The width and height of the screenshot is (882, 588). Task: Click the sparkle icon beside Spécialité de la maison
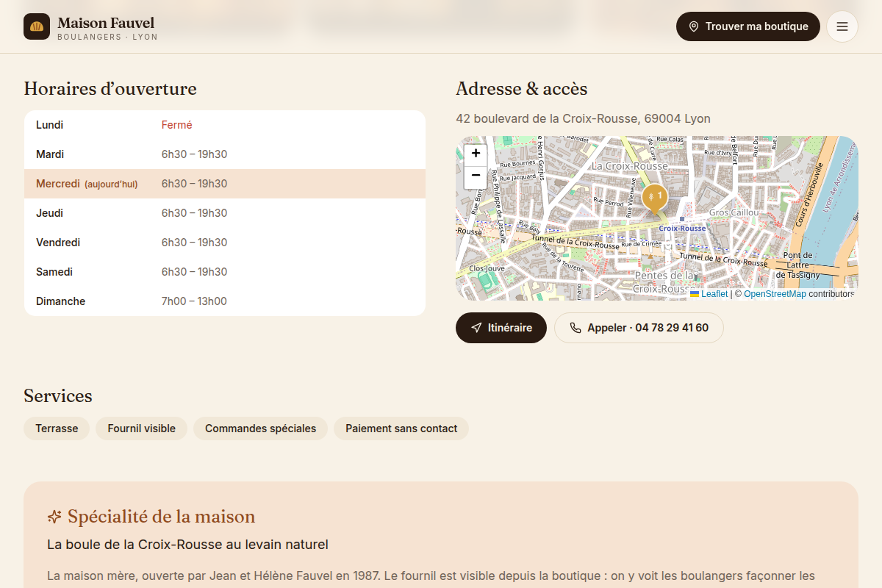(x=54, y=517)
